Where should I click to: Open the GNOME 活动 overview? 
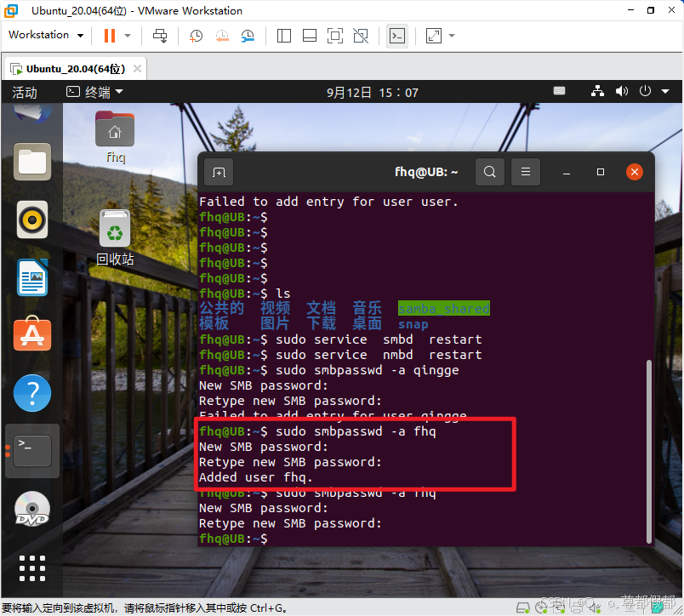[25, 93]
